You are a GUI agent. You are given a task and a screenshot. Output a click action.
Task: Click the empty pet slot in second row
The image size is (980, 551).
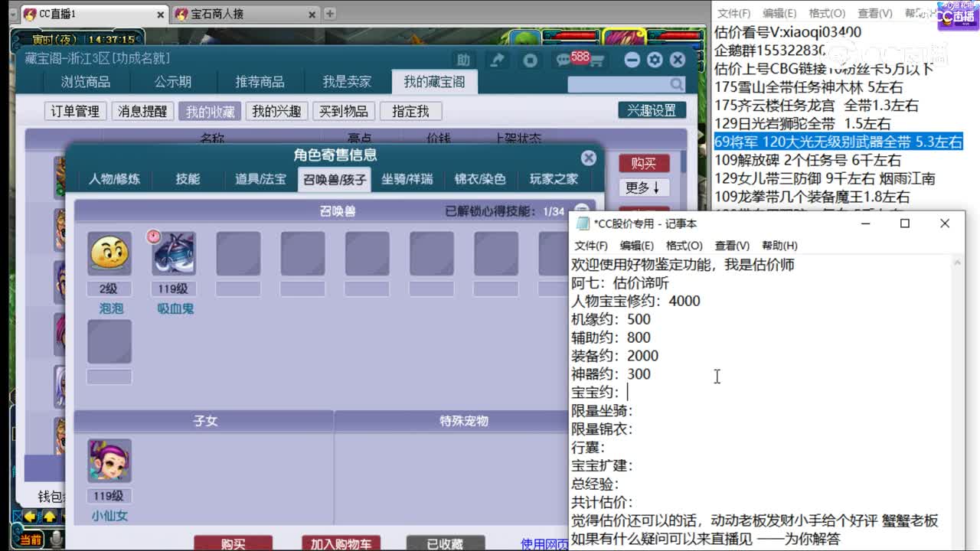(x=109, y=341)
